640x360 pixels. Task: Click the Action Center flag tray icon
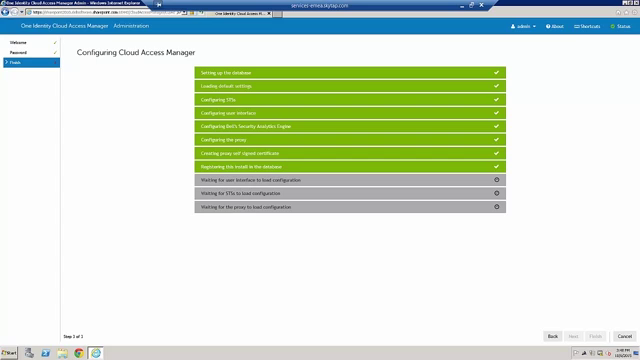[x=576, y=353]
